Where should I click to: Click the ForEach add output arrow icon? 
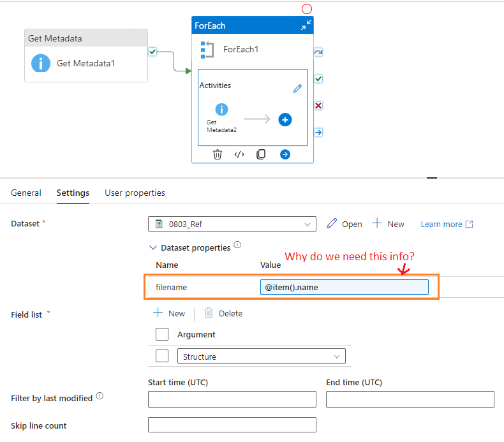285,154
